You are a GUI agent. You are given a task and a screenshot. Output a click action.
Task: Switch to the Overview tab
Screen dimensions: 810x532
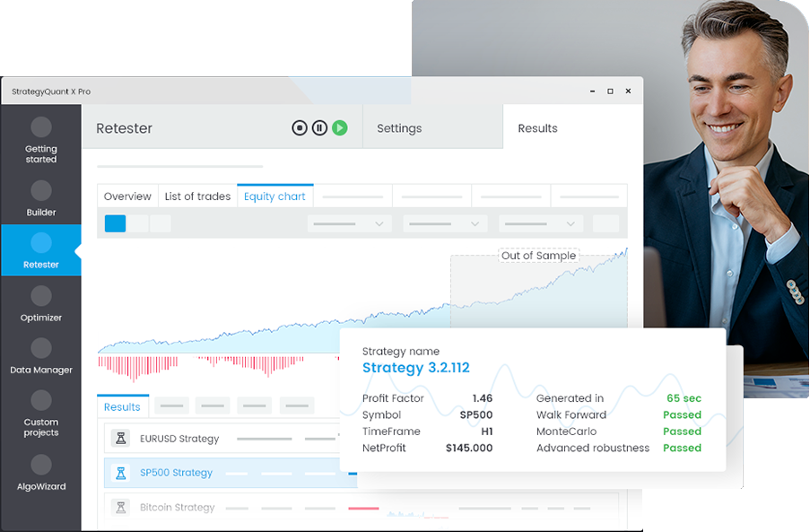click(x=127, y=196)
